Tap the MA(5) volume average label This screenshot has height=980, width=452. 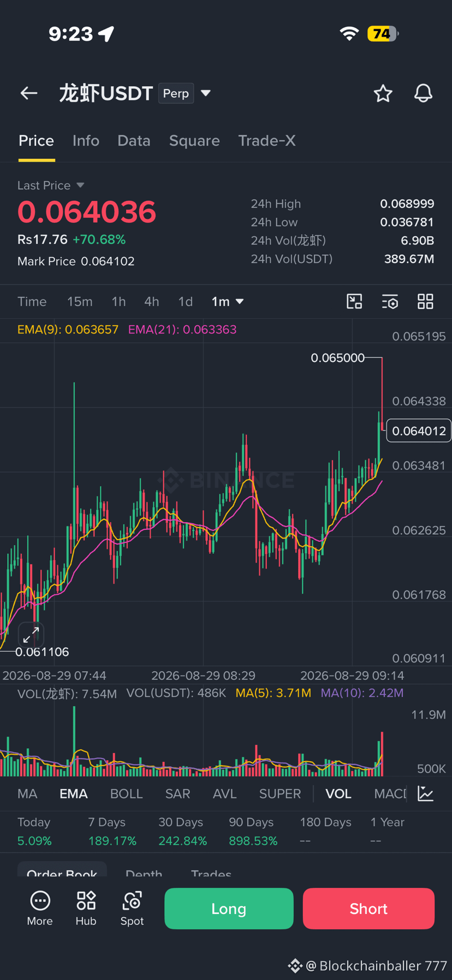(x=273, y=693)
